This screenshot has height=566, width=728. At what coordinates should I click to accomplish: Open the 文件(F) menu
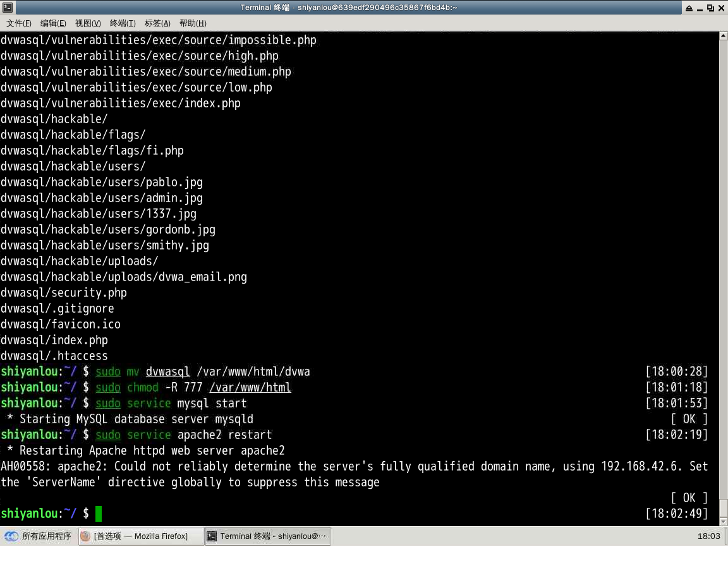coord(19,23)
